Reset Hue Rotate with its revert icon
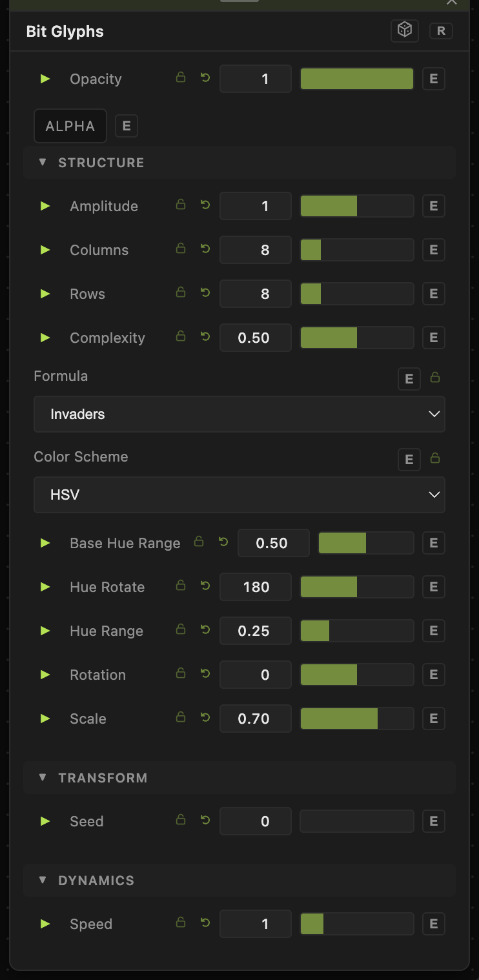This screenshot has height=980, width=479. 205,586
